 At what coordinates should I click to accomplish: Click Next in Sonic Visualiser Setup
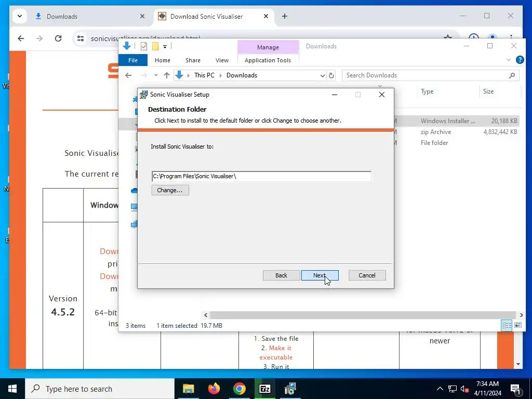[320, 275]
